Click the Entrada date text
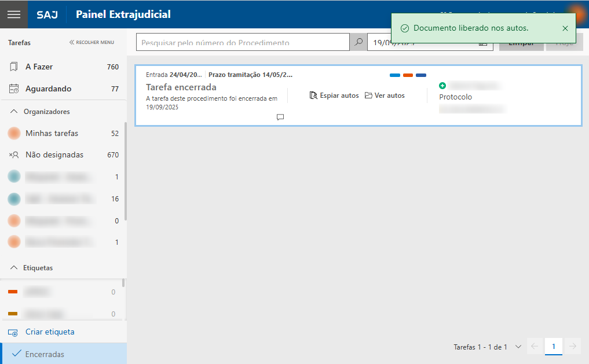This screenshot has height=364, width=589. pos(174,75)
